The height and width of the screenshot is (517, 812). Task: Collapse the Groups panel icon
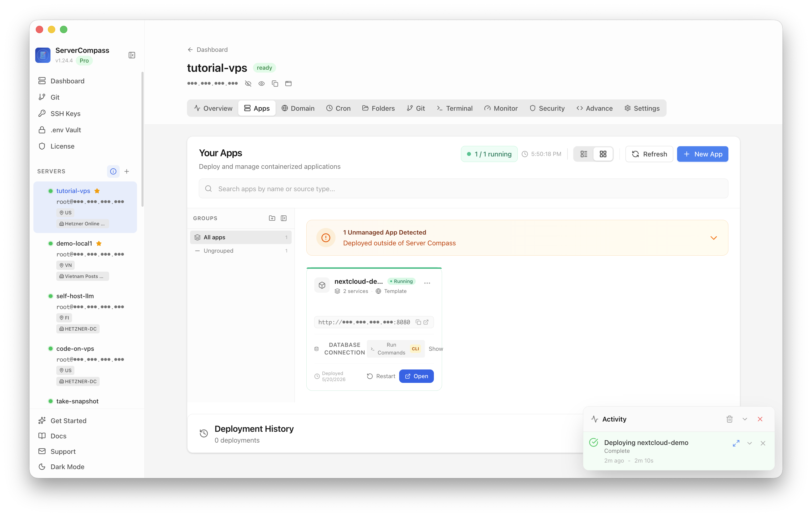pos(284,218)
